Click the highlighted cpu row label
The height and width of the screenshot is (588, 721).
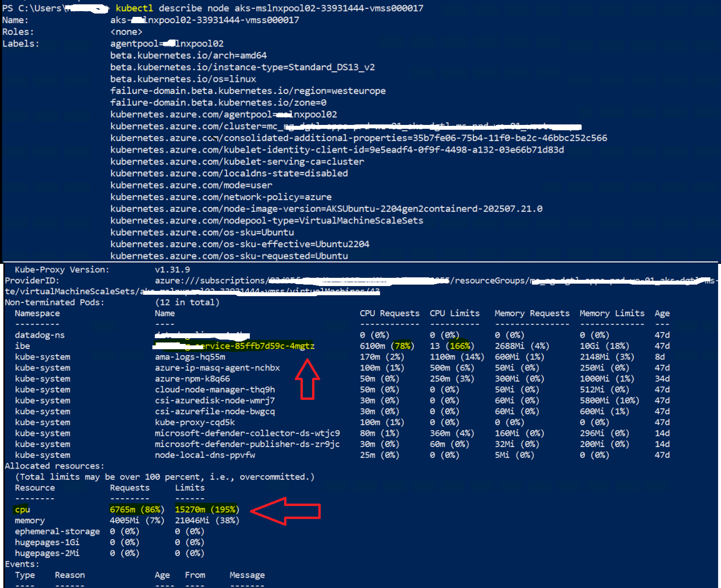pos(22,509)
